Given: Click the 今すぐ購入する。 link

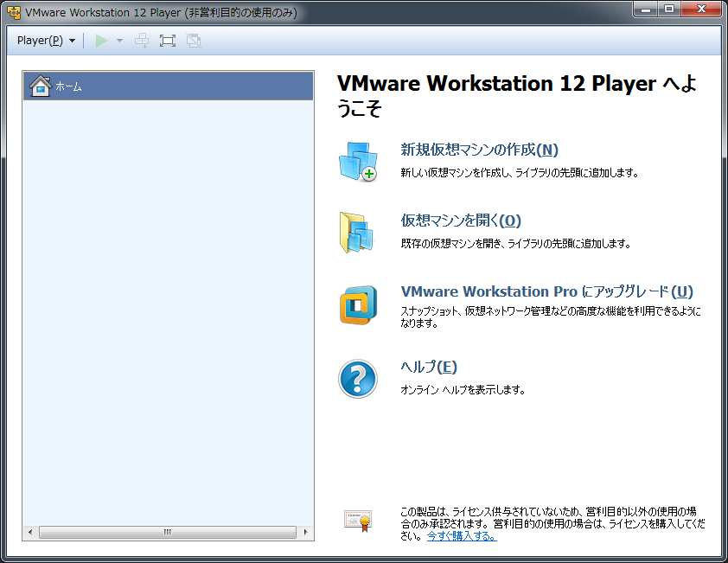Looking at the screenshot, I should coord(462,536).
